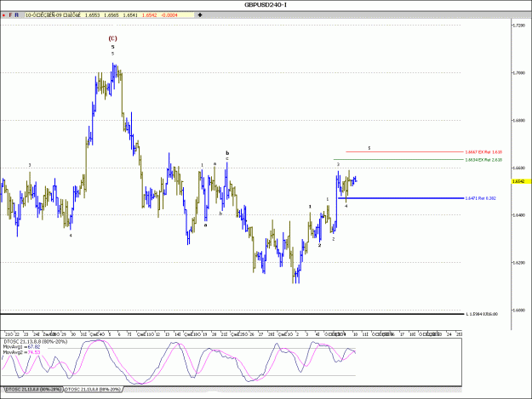Click the red dot icon in the data bar
Screen dimensions: 532x399
click(3, 15)
